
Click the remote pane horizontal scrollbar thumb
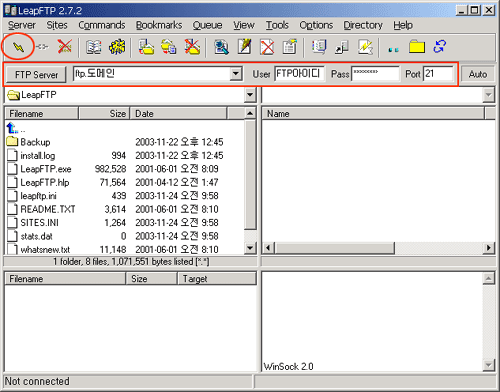point(335,248)
